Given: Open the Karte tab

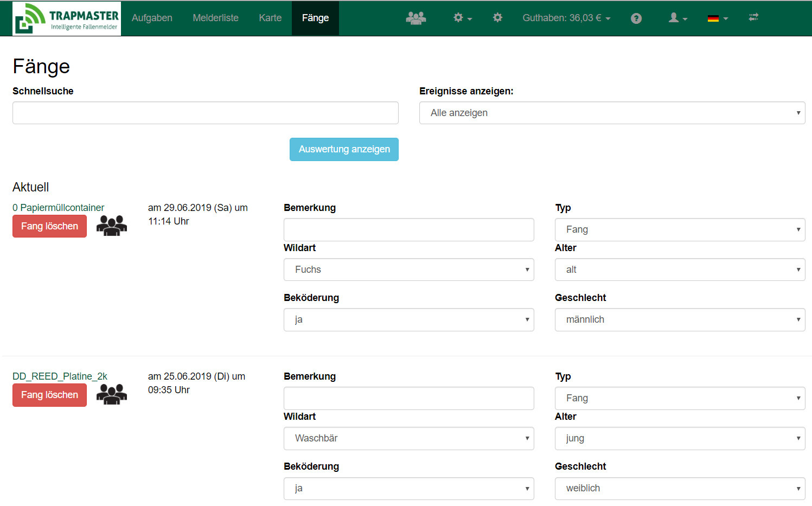Looking at the screenshot, I should [270, 18].
